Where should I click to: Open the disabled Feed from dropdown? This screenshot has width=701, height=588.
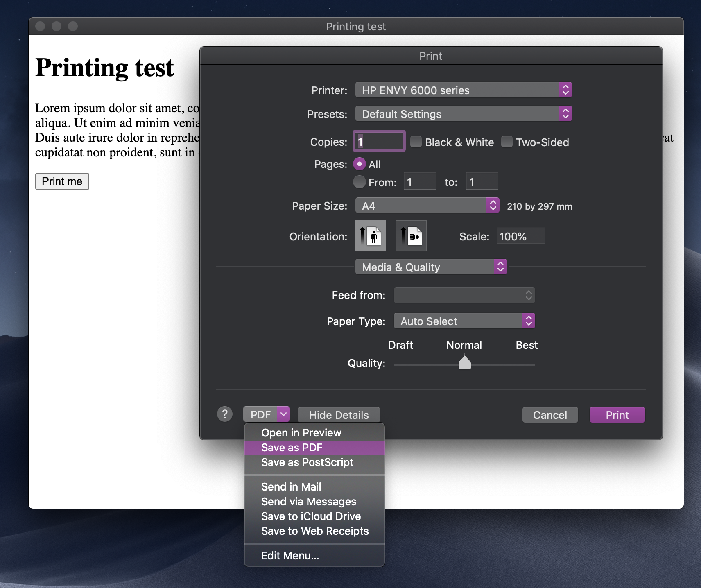click(x=464, y=295)
